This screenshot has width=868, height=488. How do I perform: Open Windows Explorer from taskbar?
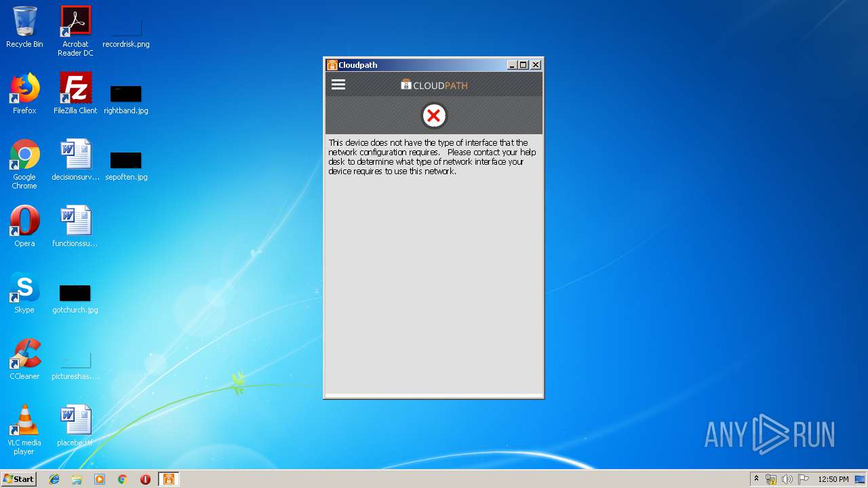click(x=77, y=479)
